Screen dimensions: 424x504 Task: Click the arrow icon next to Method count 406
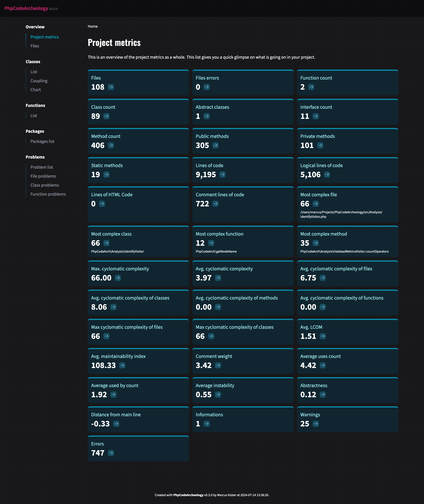111,145
